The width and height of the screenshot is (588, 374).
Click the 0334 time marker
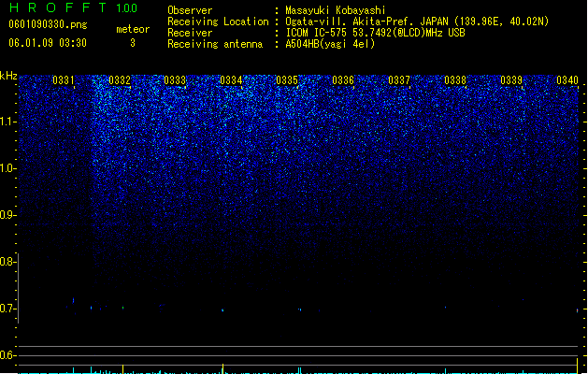[231, 80]
